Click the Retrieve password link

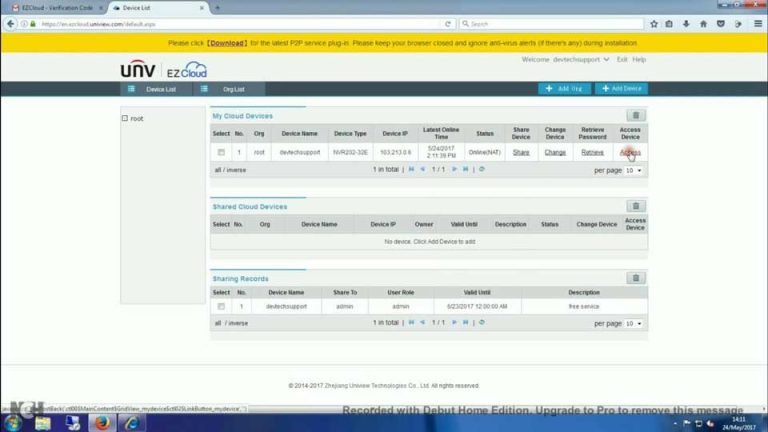[x=592, y=152]
